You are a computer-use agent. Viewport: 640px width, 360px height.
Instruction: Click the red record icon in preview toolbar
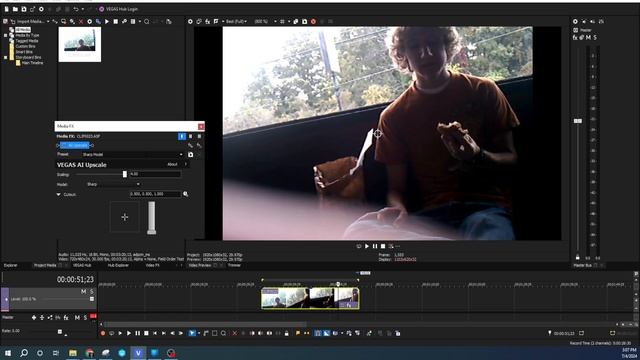tap(313, 21)
